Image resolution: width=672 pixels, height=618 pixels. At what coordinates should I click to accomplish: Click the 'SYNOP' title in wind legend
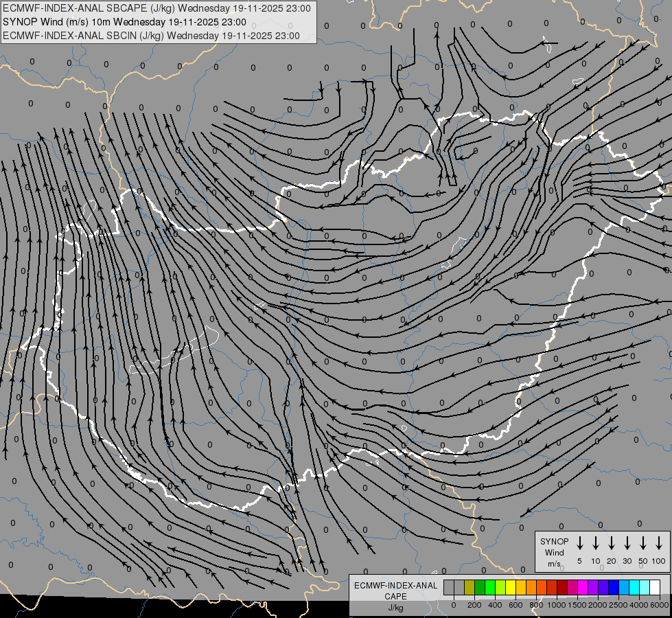point(554,542)
